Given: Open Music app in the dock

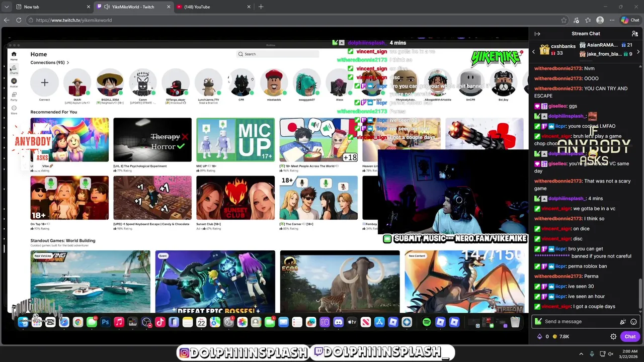Looking at the screenshot, I should coord(119,322).
